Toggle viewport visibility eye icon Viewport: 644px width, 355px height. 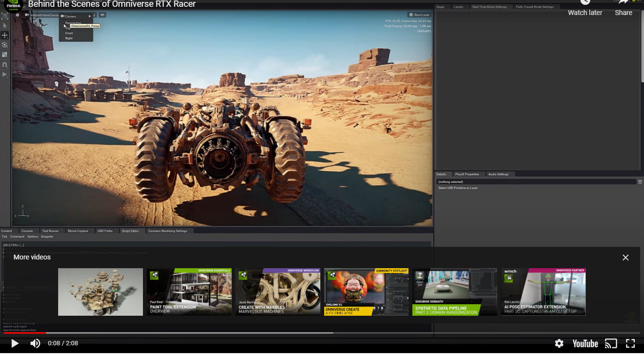102,15
